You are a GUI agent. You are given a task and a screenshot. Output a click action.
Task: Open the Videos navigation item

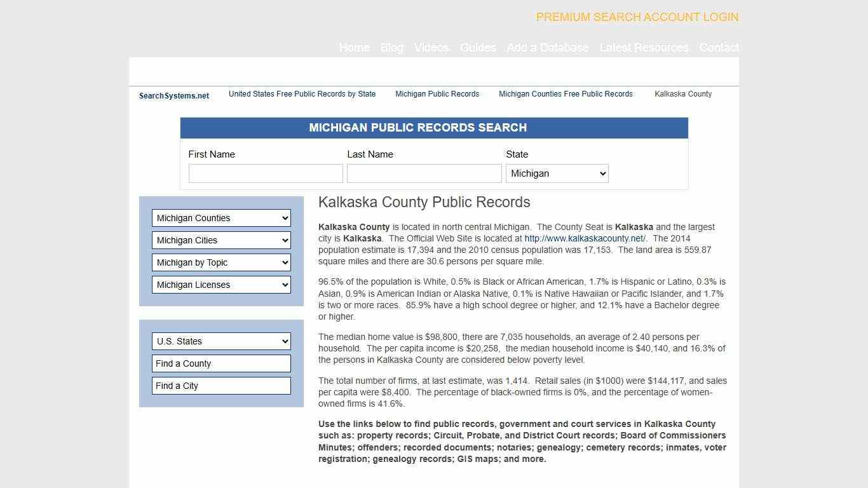(x=431, y=48)
